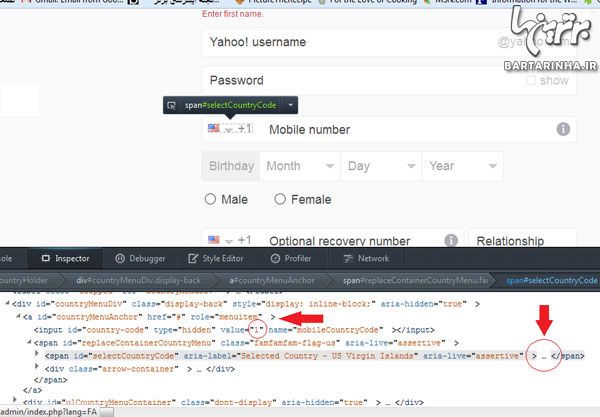Expand the div ulCountryMenuContainer node
The width and height of the screenshot is (600, 417).
[15, 400]
